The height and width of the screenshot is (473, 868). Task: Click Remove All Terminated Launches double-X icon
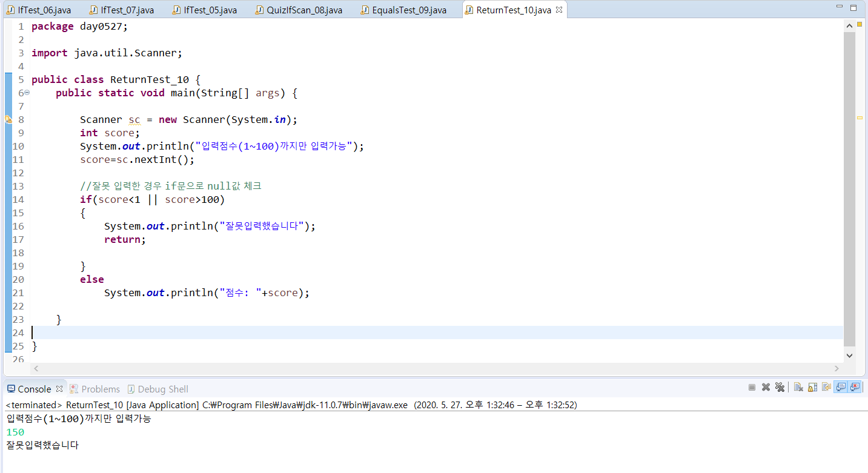[x=780, y=387]
